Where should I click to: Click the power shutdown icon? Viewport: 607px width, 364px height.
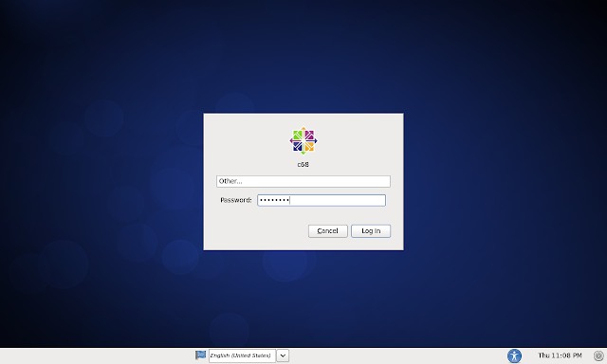[x=598, y=355]
